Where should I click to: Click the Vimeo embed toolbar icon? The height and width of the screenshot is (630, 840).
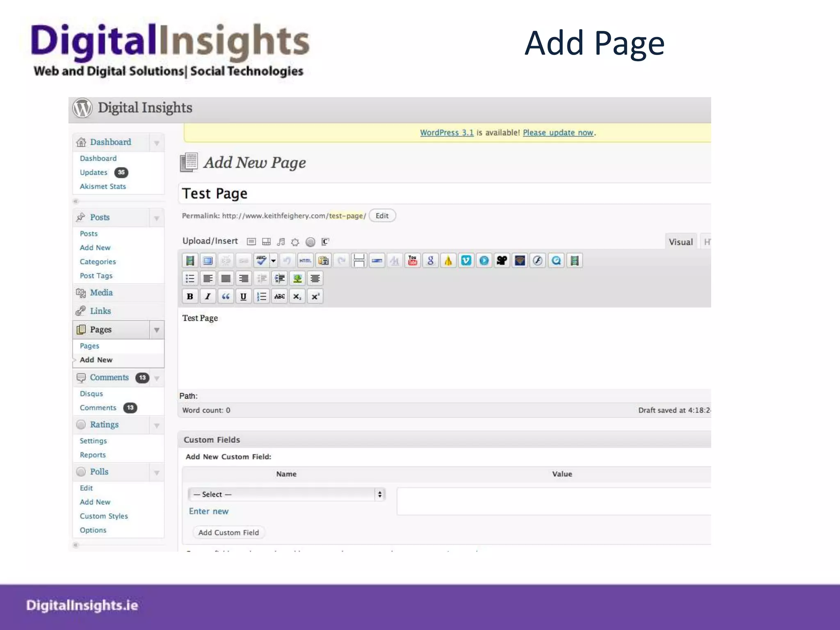[466, 260]
